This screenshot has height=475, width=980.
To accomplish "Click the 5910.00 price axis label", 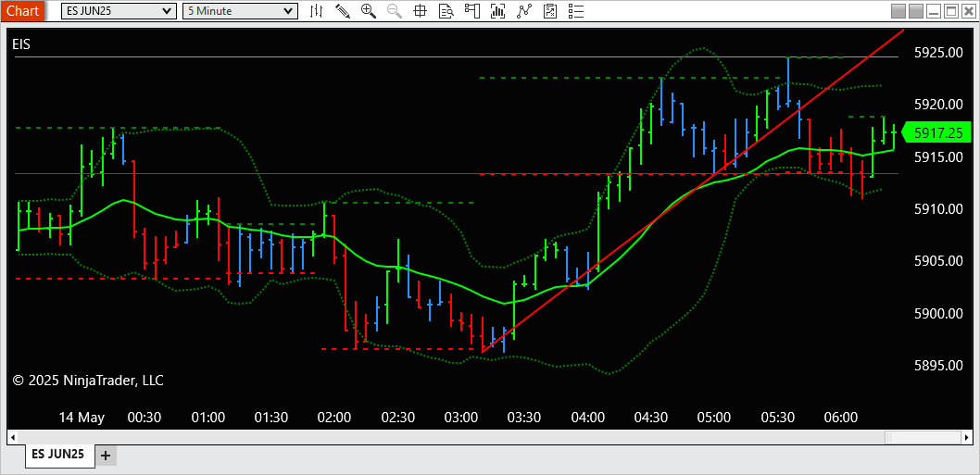I will [938, 208].
